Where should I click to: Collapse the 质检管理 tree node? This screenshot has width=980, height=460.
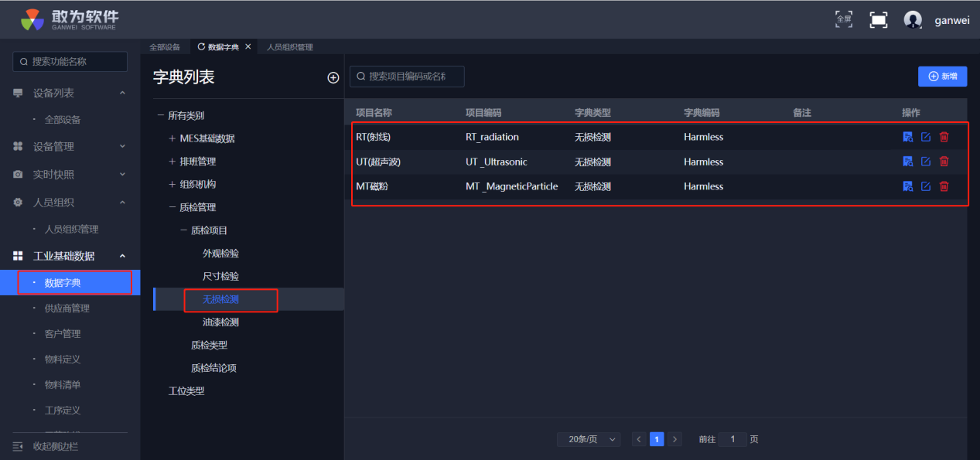click(172, 207)
